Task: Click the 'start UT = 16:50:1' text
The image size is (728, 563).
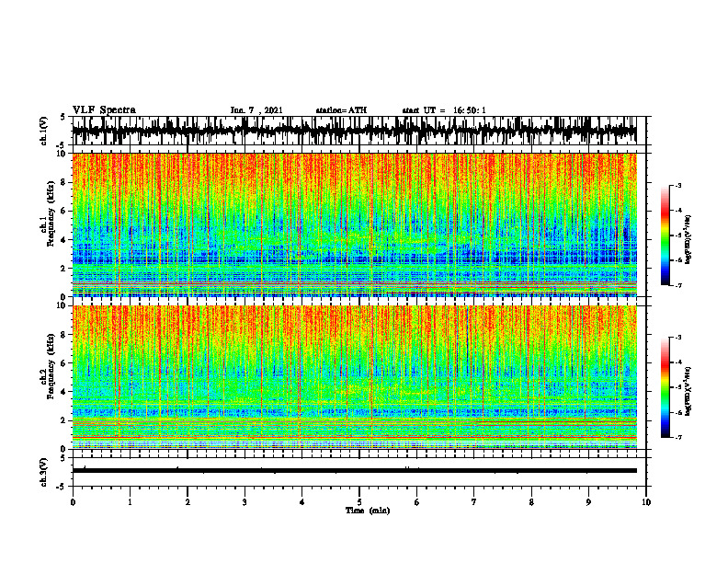Action: (444, 110)
